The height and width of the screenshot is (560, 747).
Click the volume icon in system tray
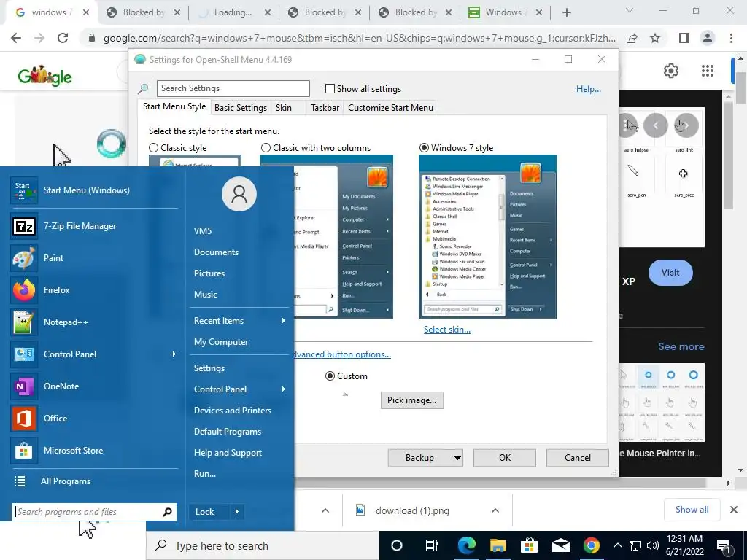tap(653, 545)
